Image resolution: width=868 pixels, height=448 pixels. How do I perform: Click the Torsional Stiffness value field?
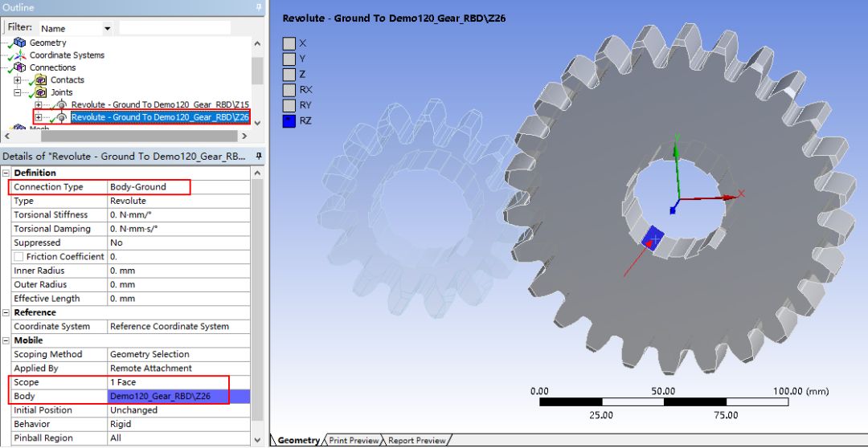click(x=178, y=214)
